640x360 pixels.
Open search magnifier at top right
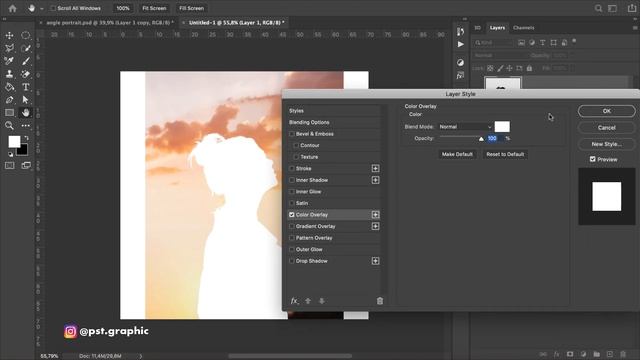598,8
